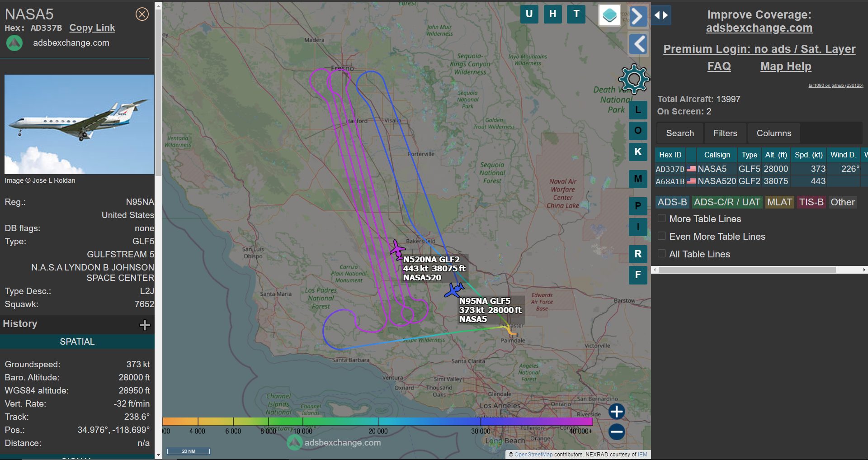The image size is (868, 460).
Task: Open the Gulfstream aircraft photo thumbnail
Action: point(79,124)
